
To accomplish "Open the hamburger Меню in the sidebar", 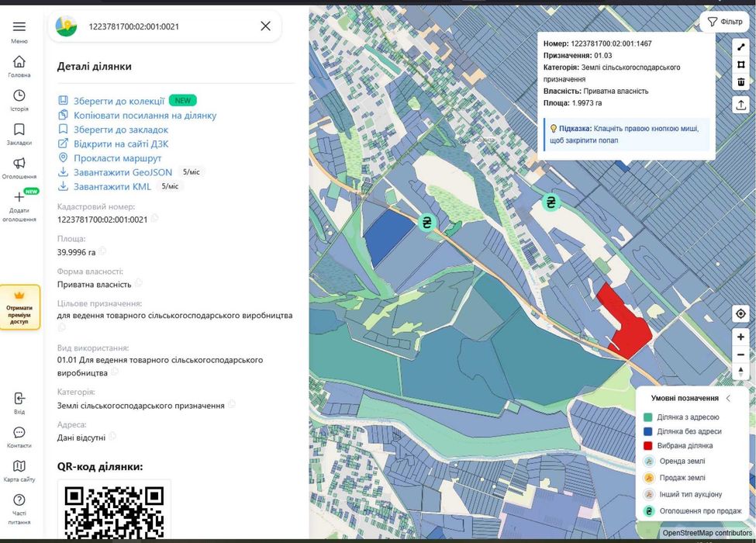I will point(19,27).
